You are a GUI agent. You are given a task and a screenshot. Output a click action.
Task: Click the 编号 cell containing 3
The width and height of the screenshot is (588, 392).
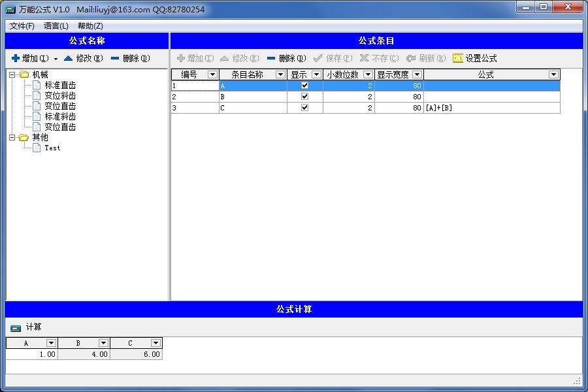(195, 108)
